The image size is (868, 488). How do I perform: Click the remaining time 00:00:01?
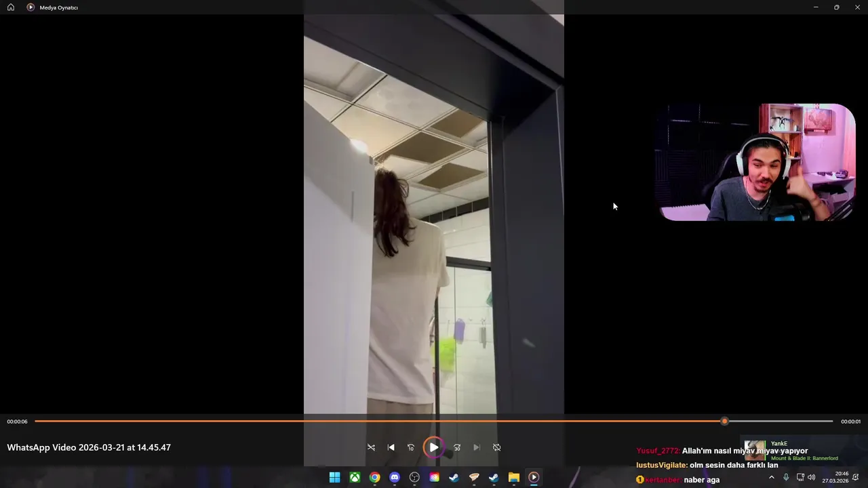850,422
